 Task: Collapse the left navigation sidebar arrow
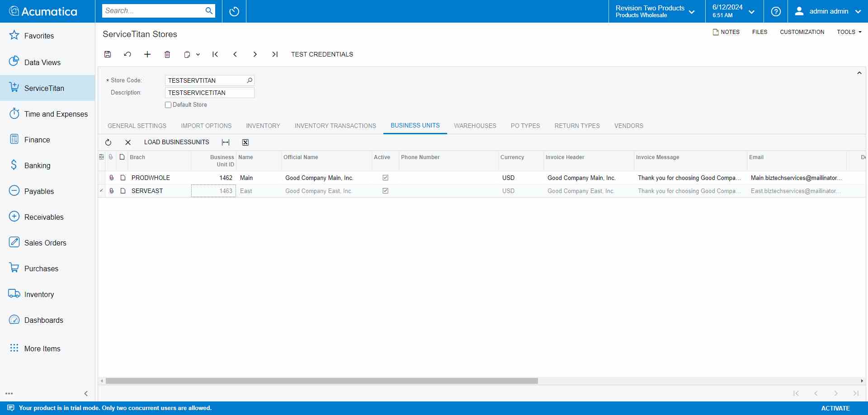point(86,394)
